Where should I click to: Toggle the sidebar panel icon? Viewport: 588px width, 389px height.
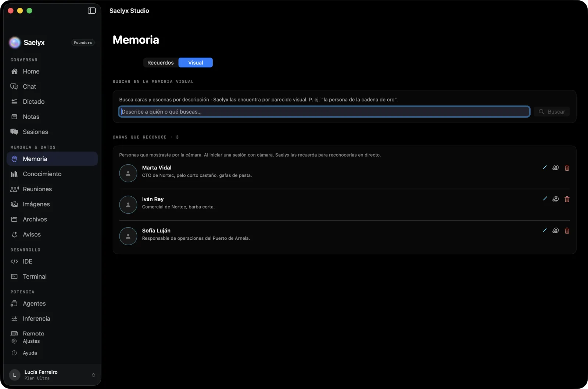[x=92, y=11]
